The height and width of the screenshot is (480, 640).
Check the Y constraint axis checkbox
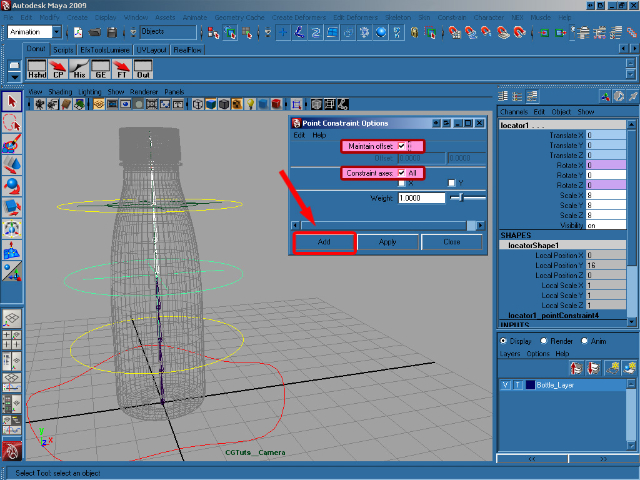[451, 183]
